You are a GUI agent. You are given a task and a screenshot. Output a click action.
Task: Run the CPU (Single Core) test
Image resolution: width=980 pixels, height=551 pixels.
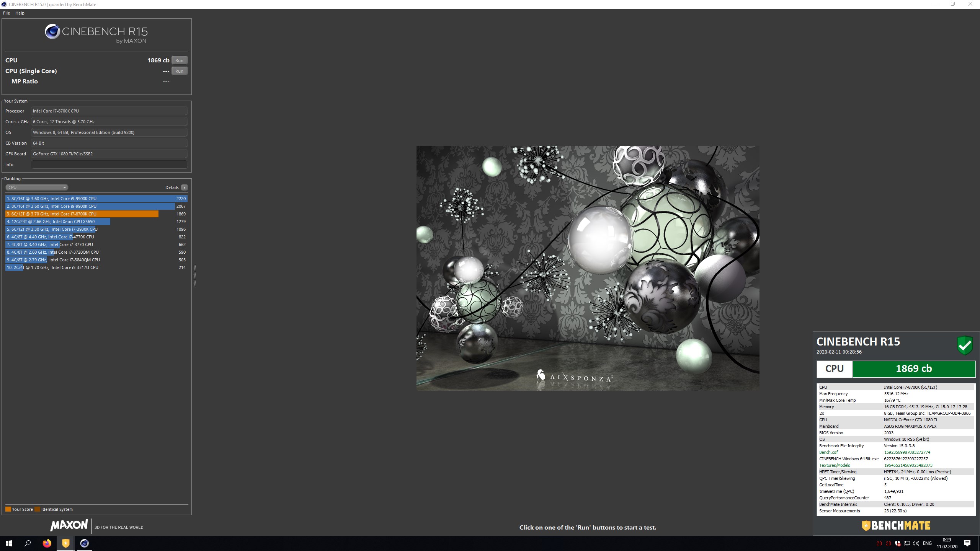click(179, 71)
